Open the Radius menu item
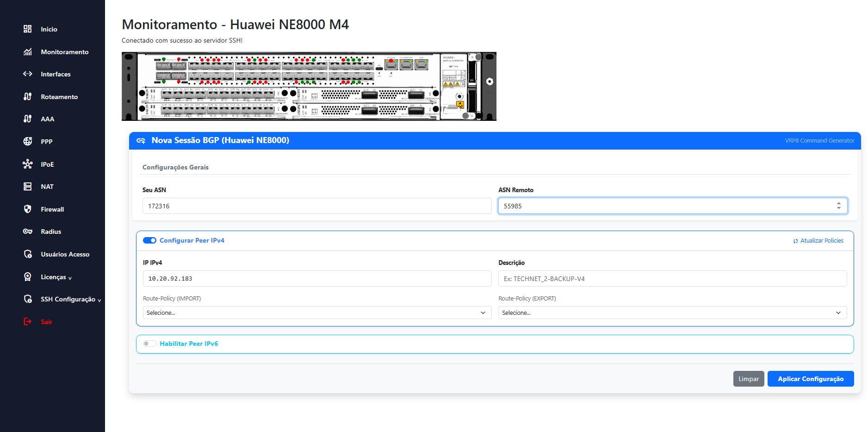Screen dimensions: 868x432 [51, 232]
